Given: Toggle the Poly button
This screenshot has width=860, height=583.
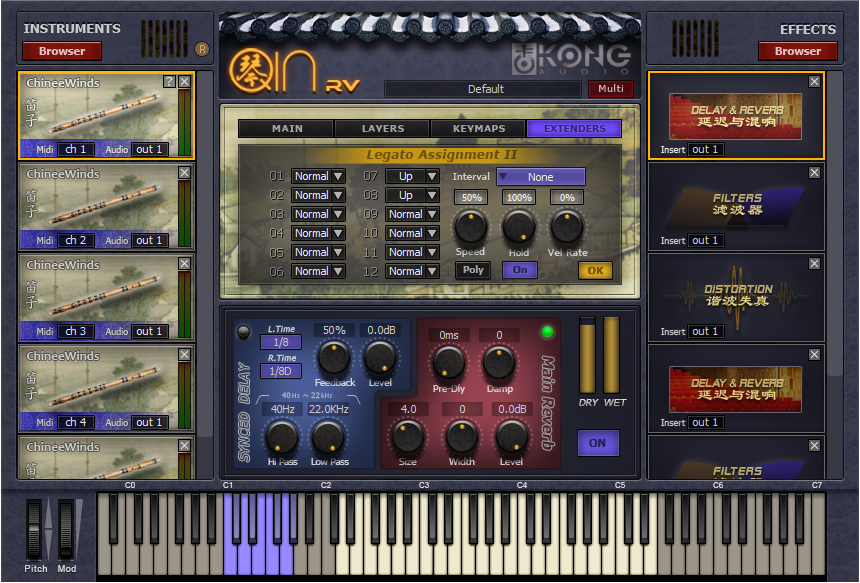Looking at the screenshot, I should pyautogui.click(x=473, y=270).
